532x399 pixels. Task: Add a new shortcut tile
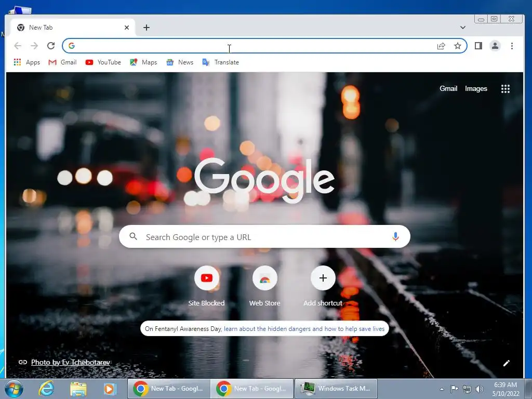(323, 286)
